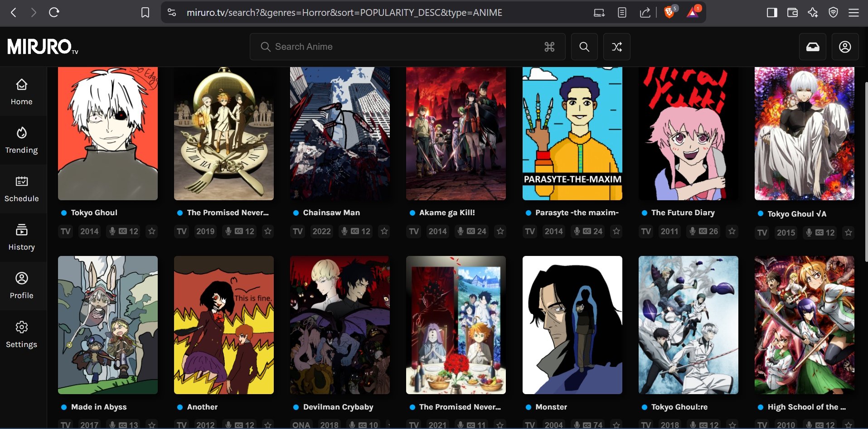Click the Miruro logo
This screenshot has width=868, height=429.
coord(43,47)
